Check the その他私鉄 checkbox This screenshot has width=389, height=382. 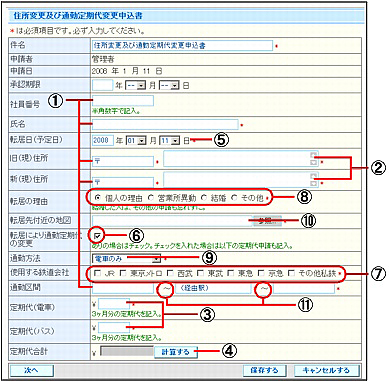tap(291, 273)
